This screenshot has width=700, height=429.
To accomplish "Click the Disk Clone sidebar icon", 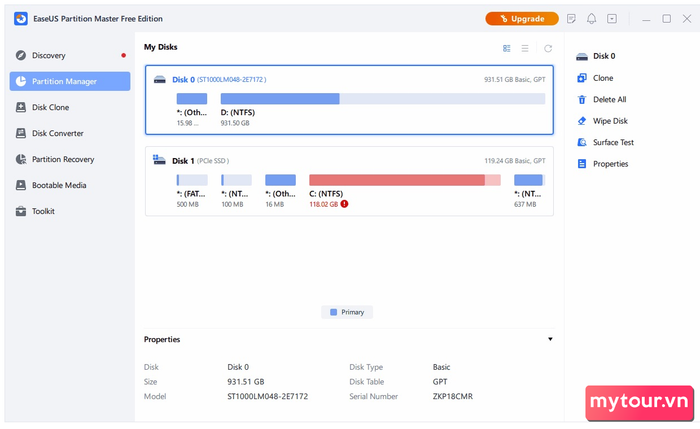I will point(21,107).
